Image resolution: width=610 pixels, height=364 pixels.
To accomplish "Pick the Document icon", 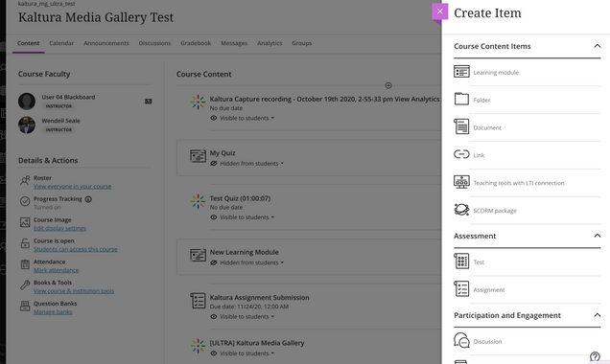I will click(x=461, y=126).
